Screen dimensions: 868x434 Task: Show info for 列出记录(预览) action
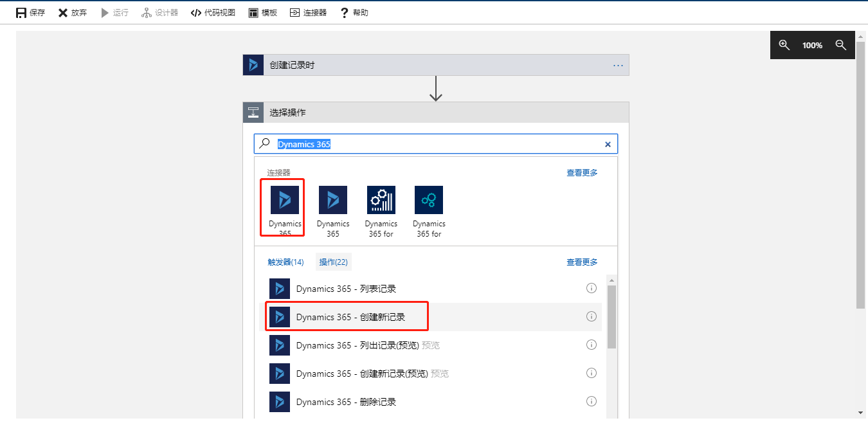point(592,345)
